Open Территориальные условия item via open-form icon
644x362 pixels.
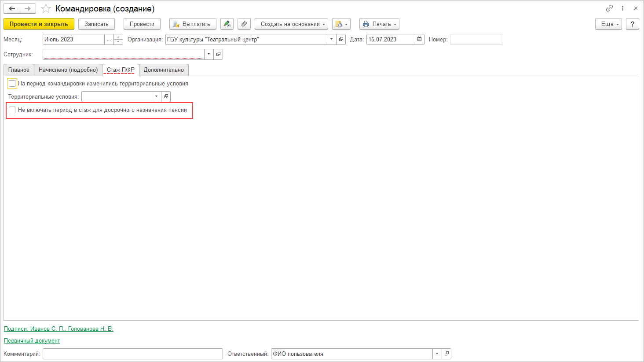(166, 96)
